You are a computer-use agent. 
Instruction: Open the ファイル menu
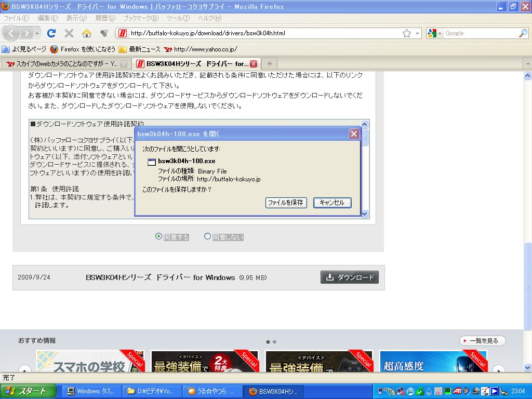(16, 18)
